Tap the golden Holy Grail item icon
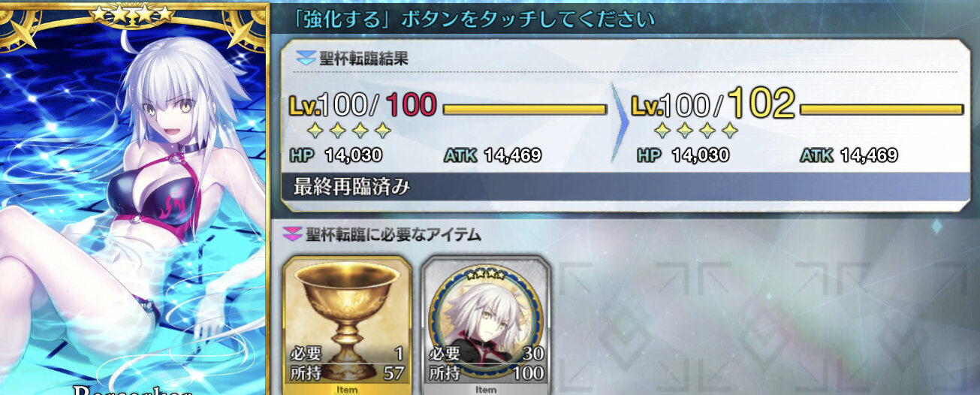This screenshot has height=395, width=980. pos(348,315)
